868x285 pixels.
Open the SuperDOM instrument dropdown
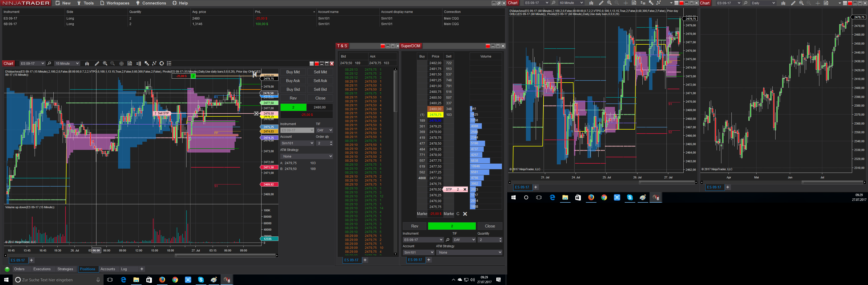pos(423,240)
